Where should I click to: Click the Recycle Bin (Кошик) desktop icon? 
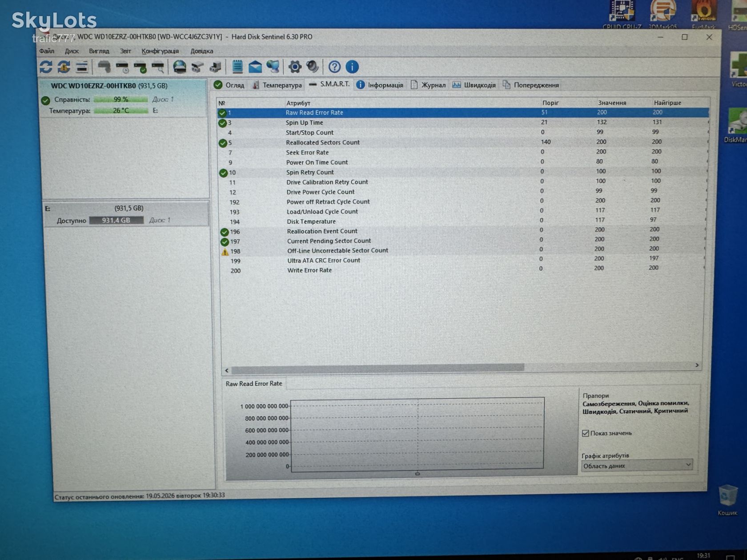click(x=727, y=500)
